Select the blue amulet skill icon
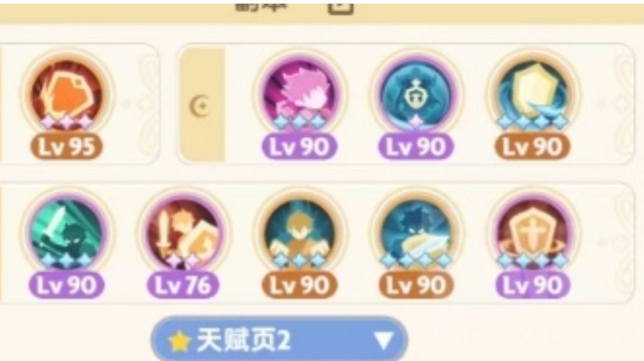644x361 pixels. point(416,95)
